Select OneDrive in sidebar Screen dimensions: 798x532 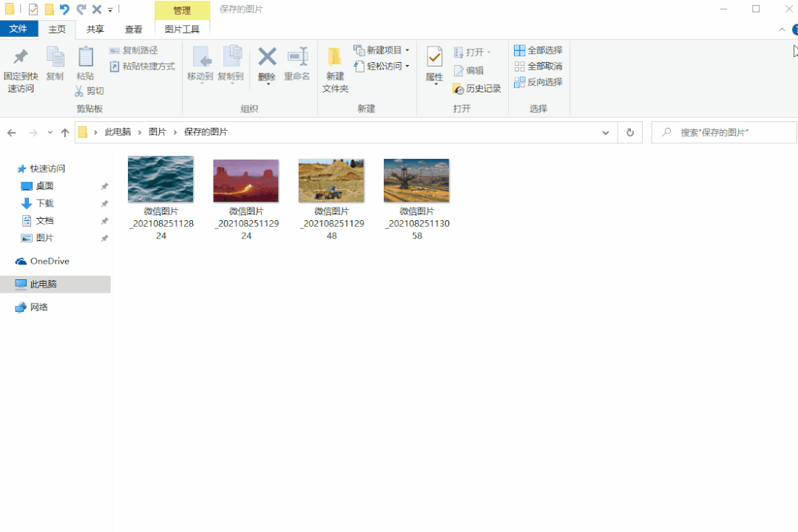click(x=50, y=262)
